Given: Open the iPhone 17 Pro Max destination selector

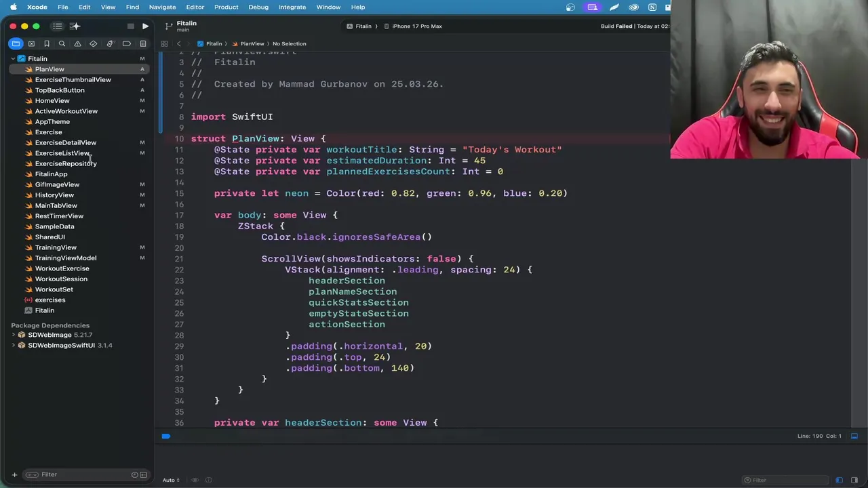Looking at the screenshot, I should [x=412, y=26].
